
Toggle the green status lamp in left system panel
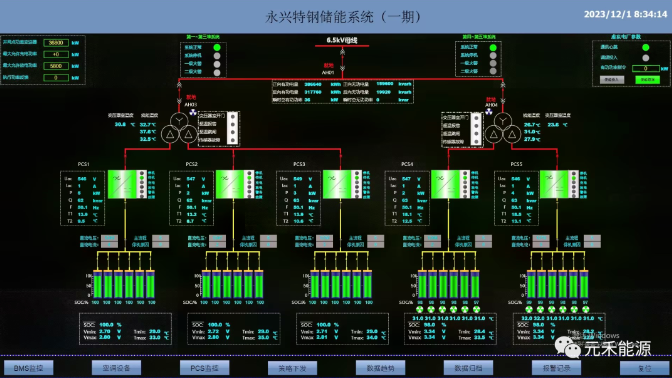point(217,47)
